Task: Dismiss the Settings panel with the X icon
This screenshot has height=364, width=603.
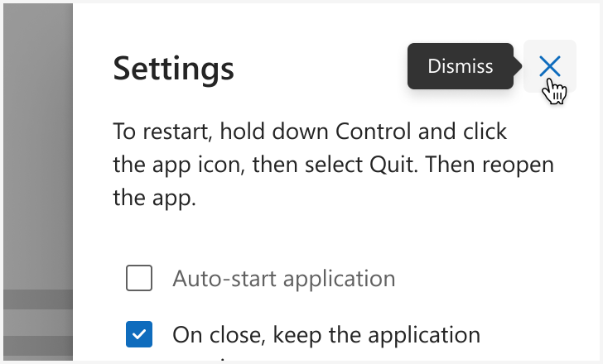Action: coord(549,66)
